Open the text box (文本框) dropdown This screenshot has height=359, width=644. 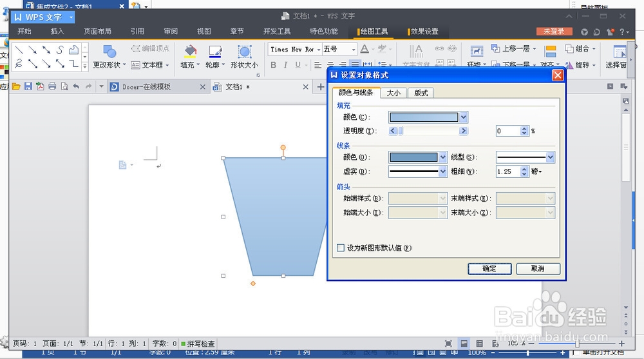coord(167,65)
